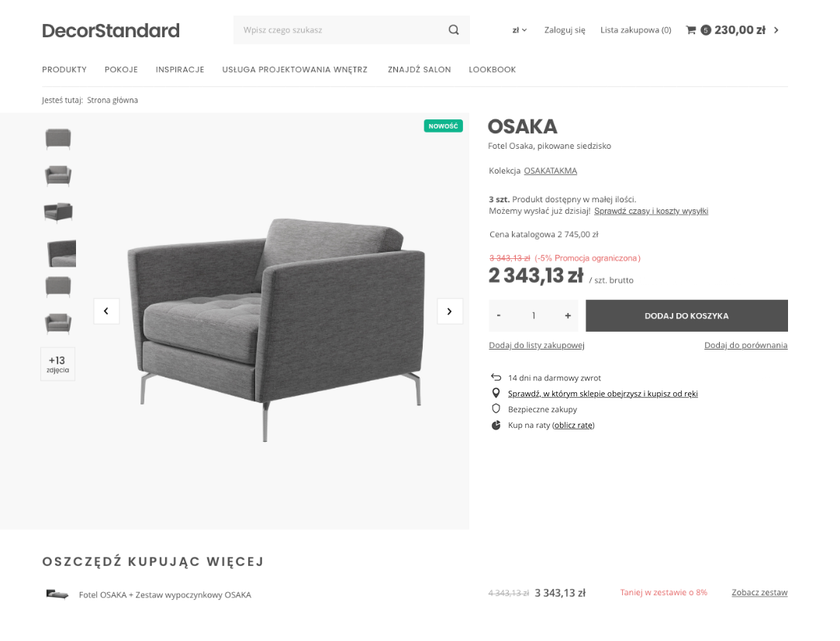Image resolution: width=840 pixels, height=641 pixels.
Task: Show the +13 more photos
Action: click(x=57, y=364)
